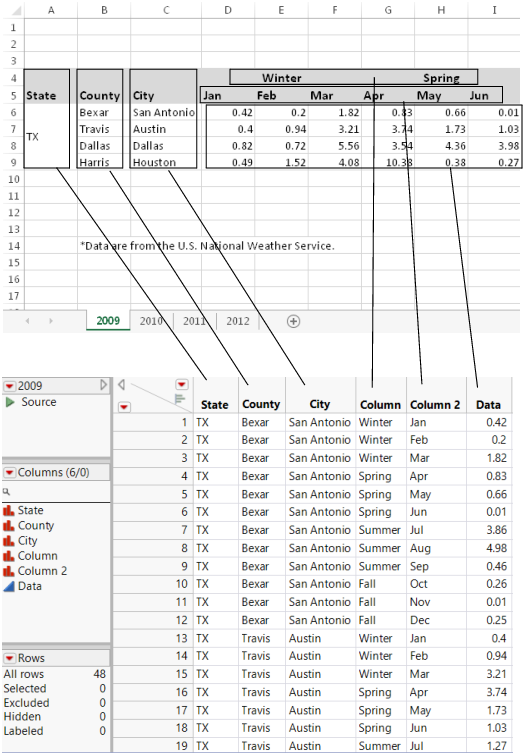Click the green column list lines icon
The width and height of the screenshot is (524, 755).
point(180,399)
